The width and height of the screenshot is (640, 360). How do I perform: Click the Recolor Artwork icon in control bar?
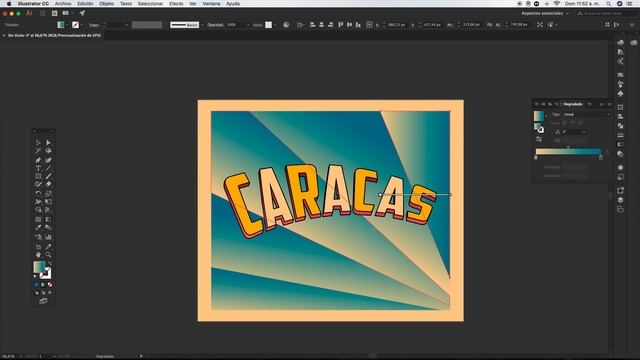[286, 25]
